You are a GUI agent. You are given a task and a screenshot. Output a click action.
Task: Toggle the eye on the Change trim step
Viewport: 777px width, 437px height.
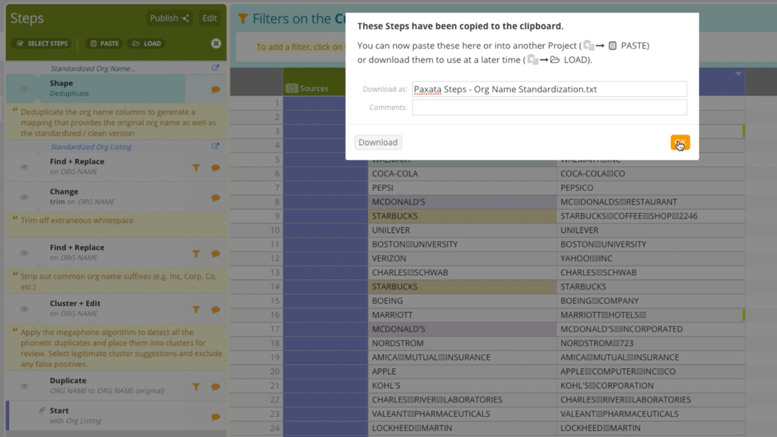click(x=24, y=197)
